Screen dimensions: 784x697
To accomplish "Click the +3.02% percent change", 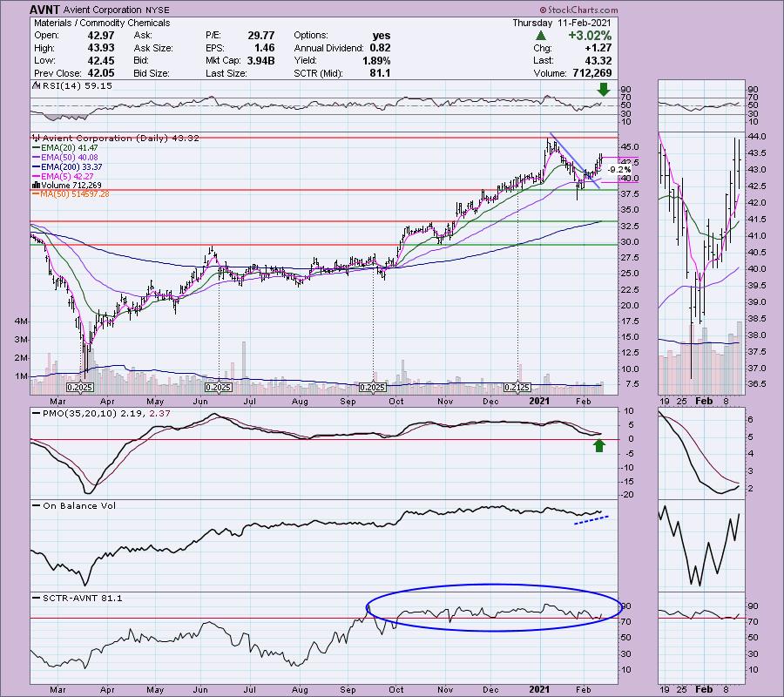I will pyautogui.click(x=590, y=36).
